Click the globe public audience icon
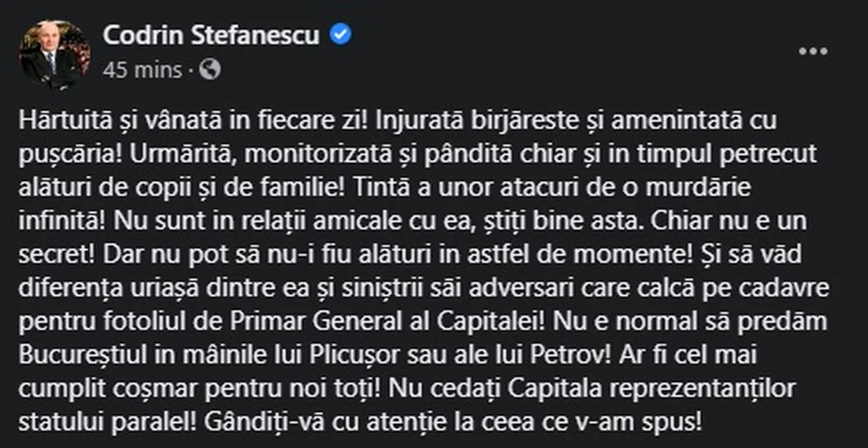 point(210,70)
